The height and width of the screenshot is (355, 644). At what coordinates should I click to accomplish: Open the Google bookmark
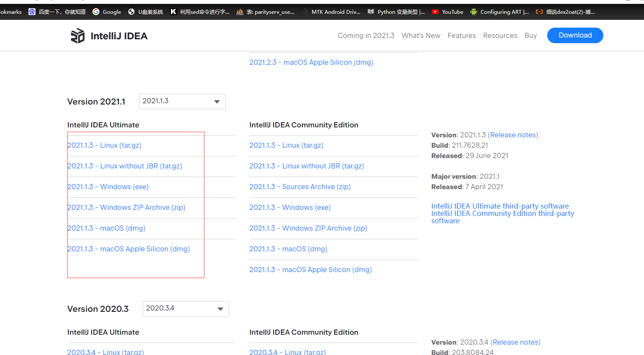107,12
